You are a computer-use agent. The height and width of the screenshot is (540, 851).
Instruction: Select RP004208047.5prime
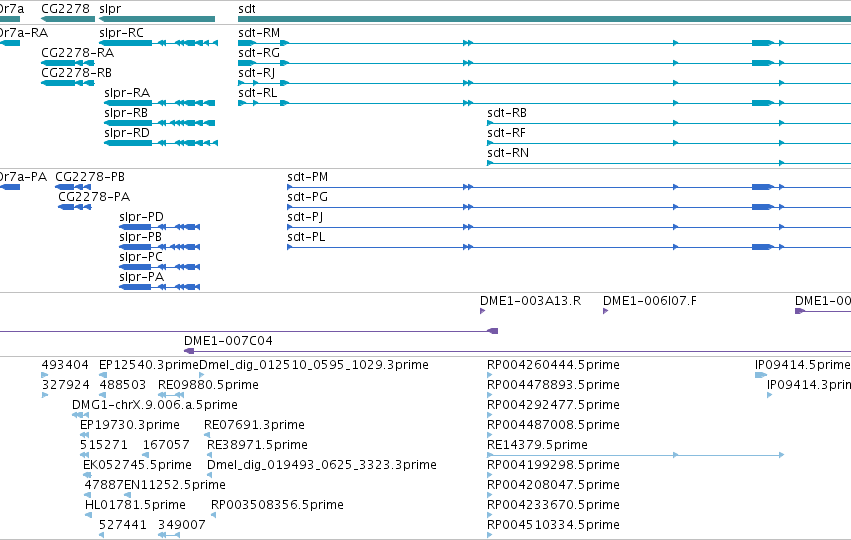pos(554,486)
